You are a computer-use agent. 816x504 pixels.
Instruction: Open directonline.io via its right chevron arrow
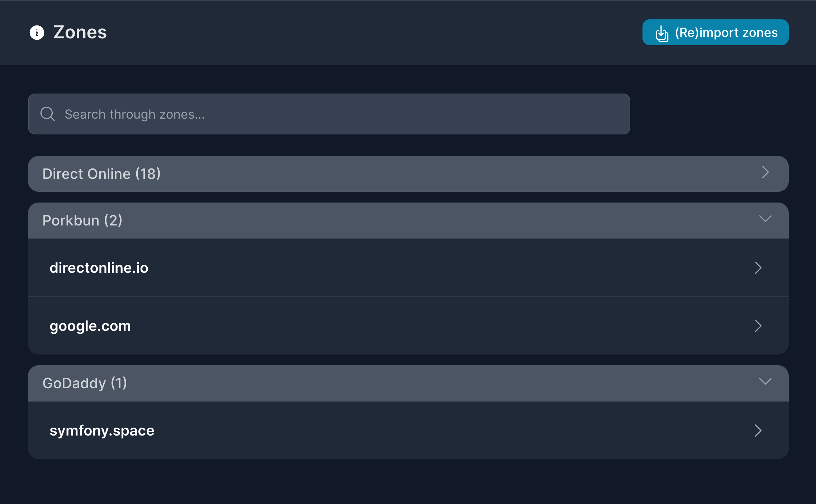click(x=758, y=268)
